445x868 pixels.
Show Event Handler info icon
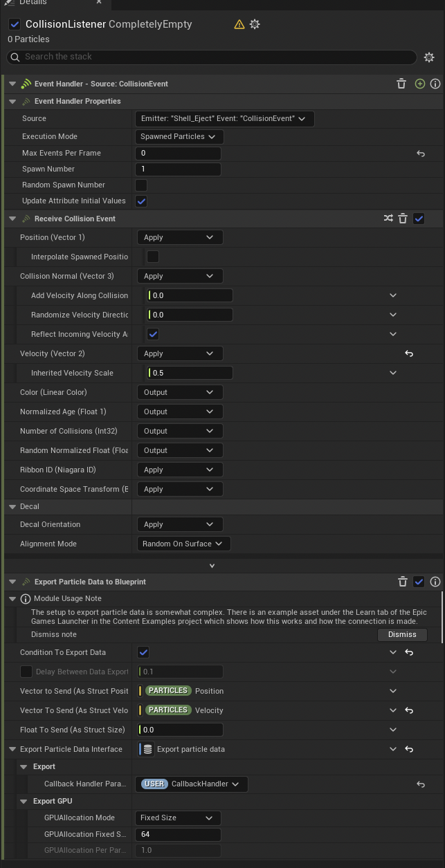(435, 84)
